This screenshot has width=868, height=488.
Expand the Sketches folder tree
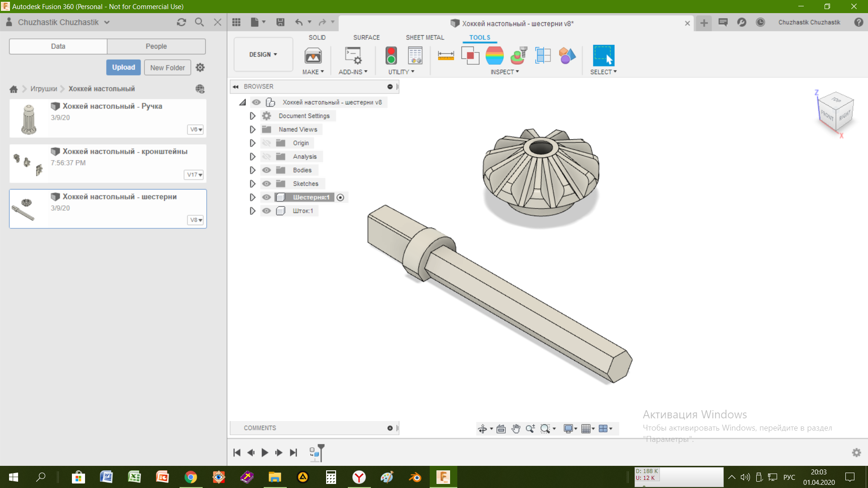coord(252,184)
